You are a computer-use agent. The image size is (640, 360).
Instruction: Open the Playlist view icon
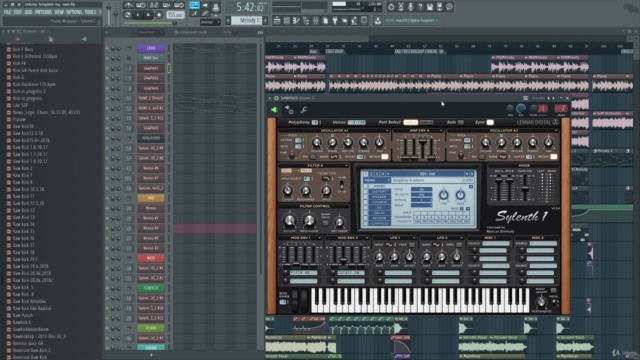[277, 20]
